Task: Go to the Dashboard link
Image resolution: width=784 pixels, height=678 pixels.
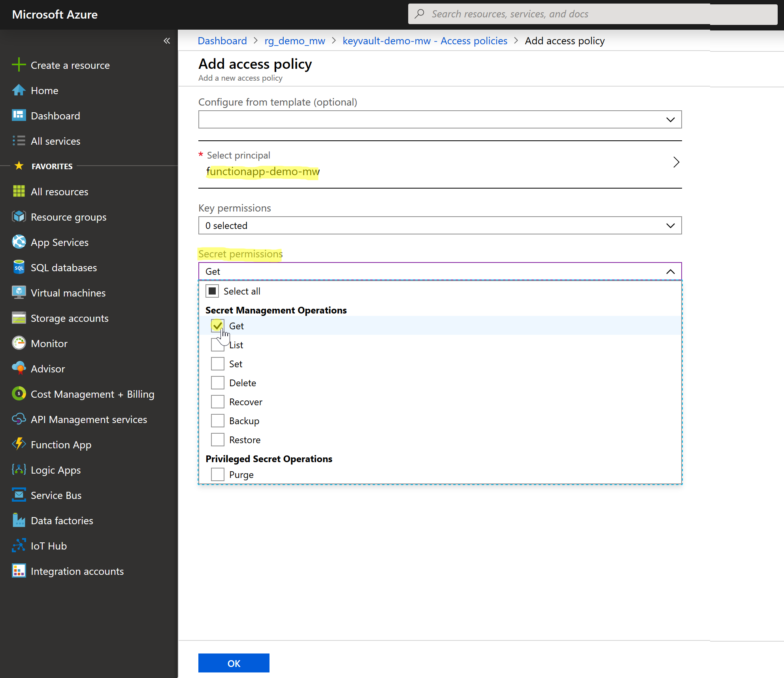Action: 222,40
